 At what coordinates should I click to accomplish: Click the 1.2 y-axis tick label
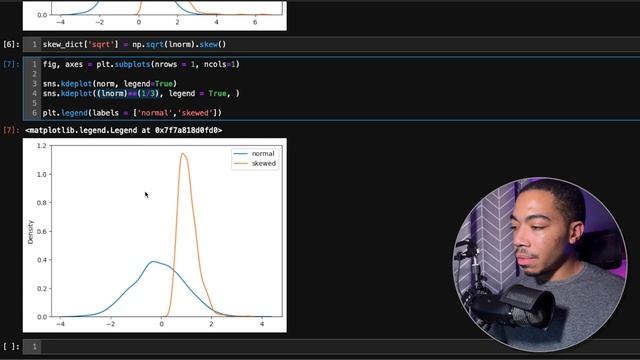point(41,146)
